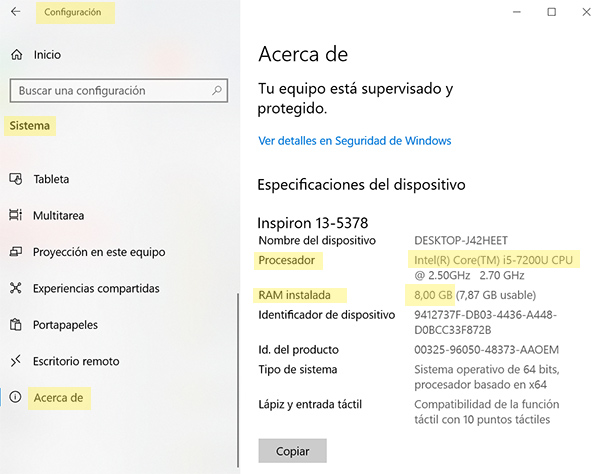Click the Experiencias compartidas icon
600x474 pixels.
click(x=15, y=288)
